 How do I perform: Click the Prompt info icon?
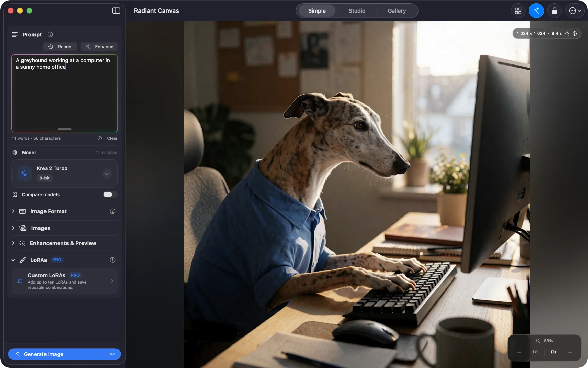coord(50,34)
